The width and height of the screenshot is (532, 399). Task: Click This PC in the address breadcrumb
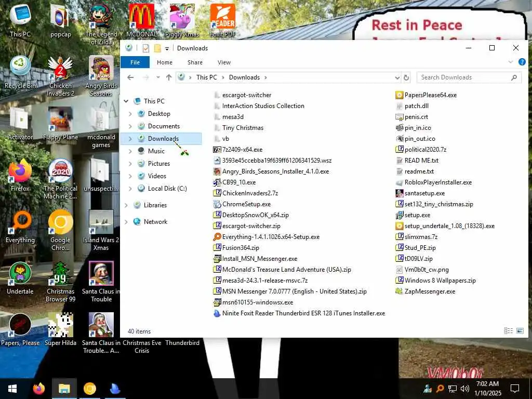[206, 77]
